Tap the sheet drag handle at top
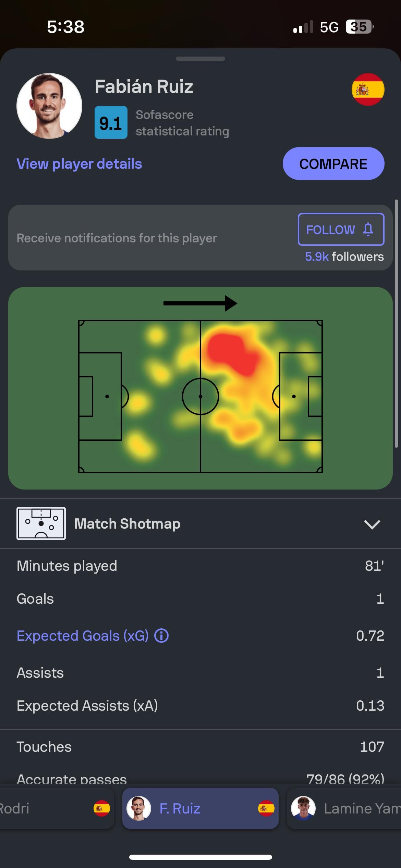 [200, 59]
